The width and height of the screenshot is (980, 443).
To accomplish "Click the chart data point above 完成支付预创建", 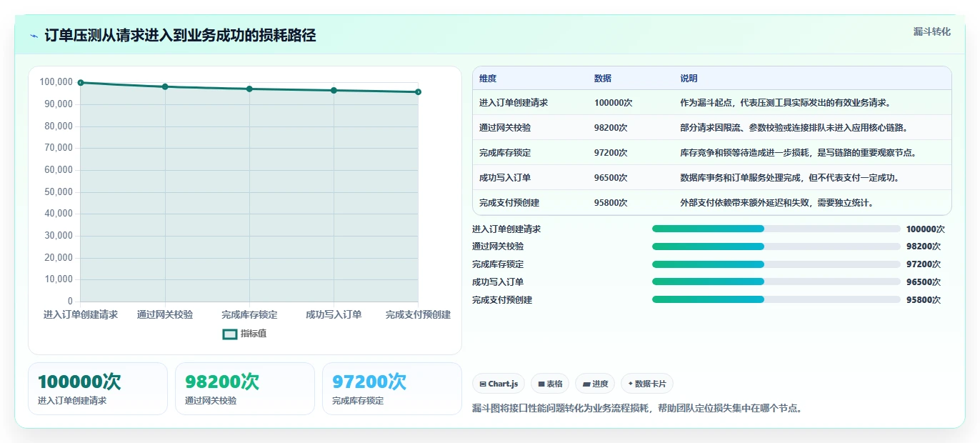I will [418, 91].
